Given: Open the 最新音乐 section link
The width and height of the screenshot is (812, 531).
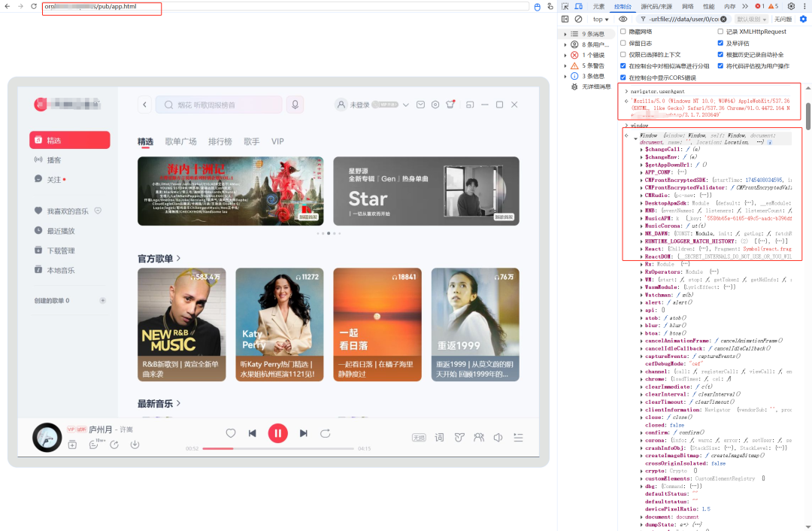Looking at the screenshot, I should [159, 404].
